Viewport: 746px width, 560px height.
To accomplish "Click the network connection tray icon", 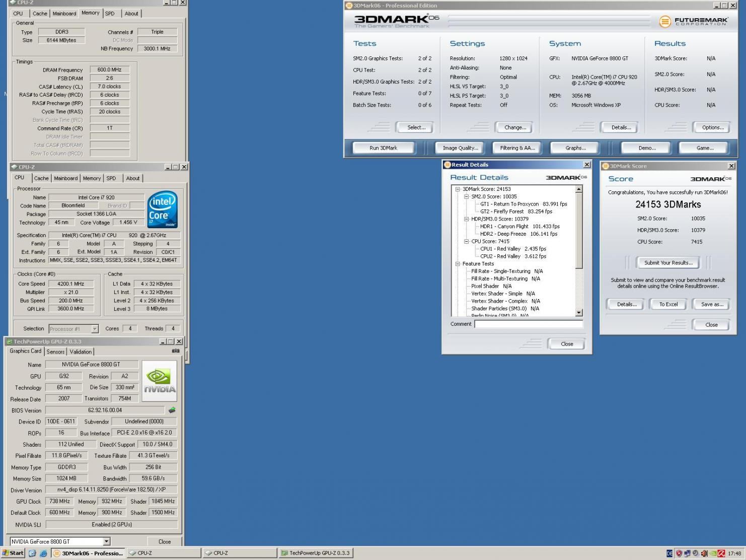I will pos(687,553).
